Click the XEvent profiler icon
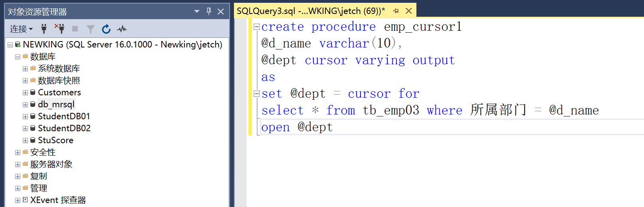 [25, 200]
